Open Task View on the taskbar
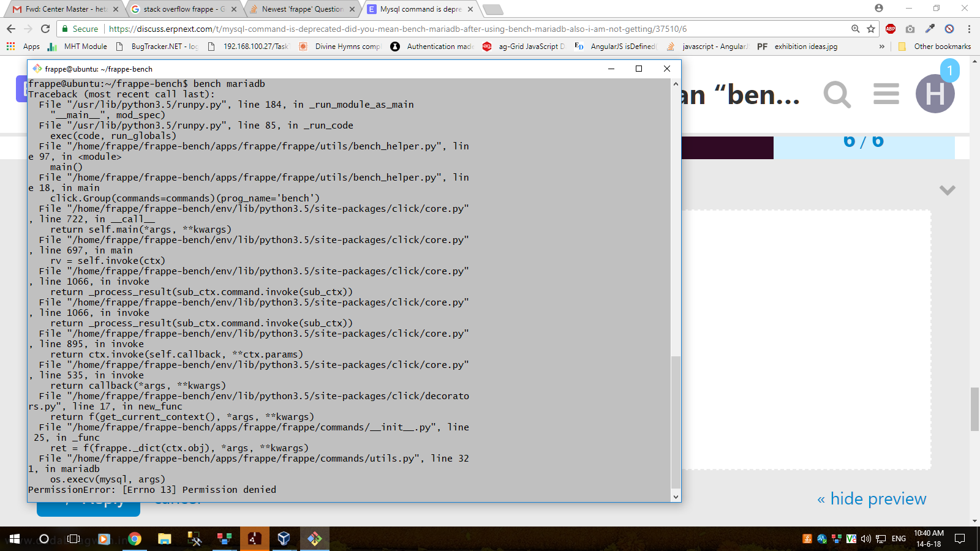Image resolution: width=980 pixels, height=551 pixels. click(73, 539)
